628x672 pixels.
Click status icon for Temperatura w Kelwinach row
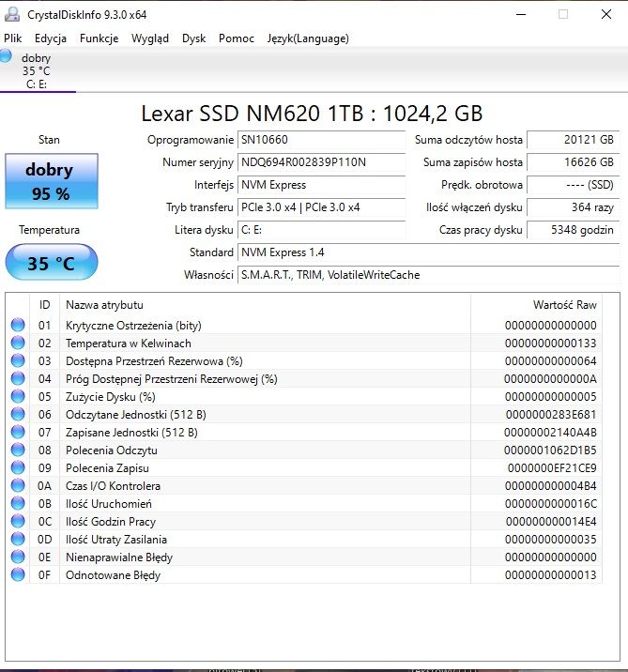(x=18, y=343)
